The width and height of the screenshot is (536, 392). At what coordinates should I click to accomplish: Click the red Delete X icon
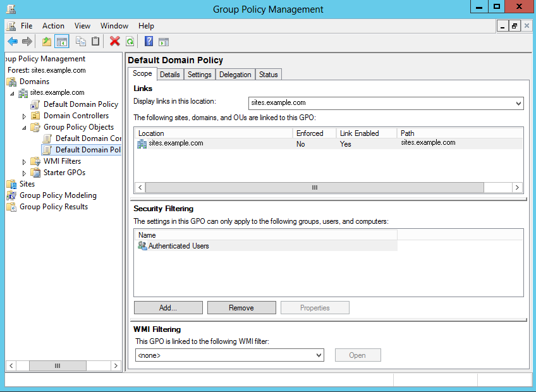pyautogui.click(x=115, y=41)
